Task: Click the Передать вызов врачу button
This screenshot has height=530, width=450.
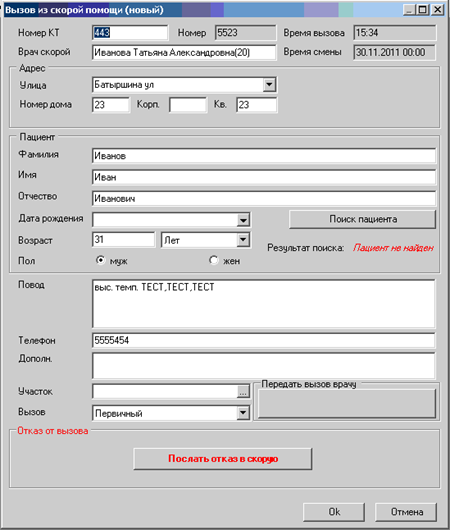Action: click(347, 404)
